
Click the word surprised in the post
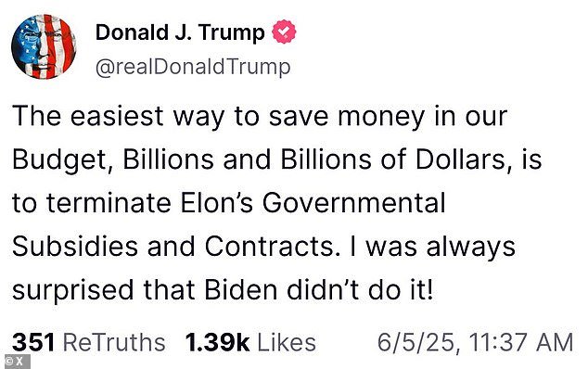72,291
